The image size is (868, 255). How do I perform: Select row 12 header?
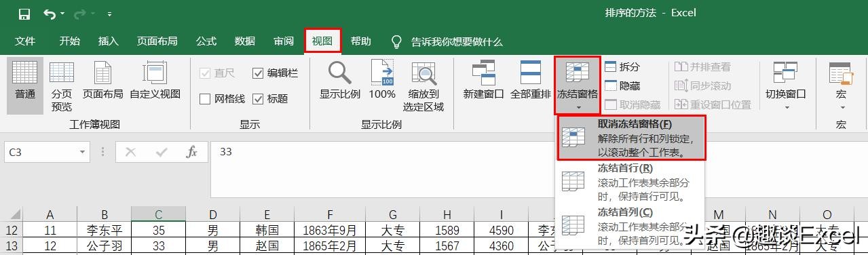point(12,230)
